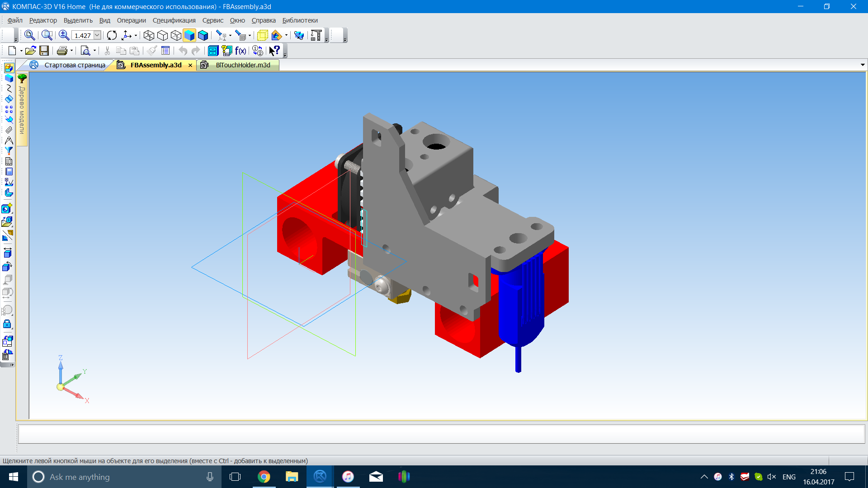Toggle perspective projection cube icon
Image resolution: width=868 pixels, height=488 pixels.
(262, 35)
